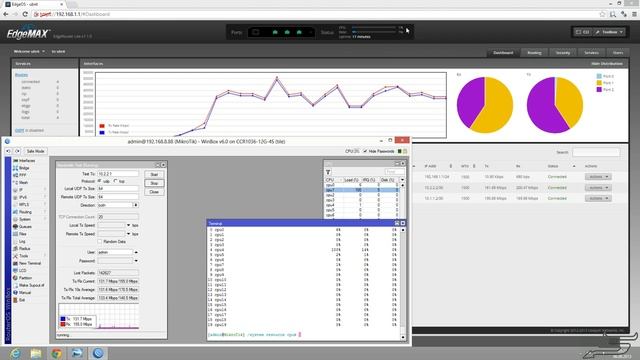This screenshot has height=360, width=640.
Task: Switch to the Services tab
Action: point(591,53)
